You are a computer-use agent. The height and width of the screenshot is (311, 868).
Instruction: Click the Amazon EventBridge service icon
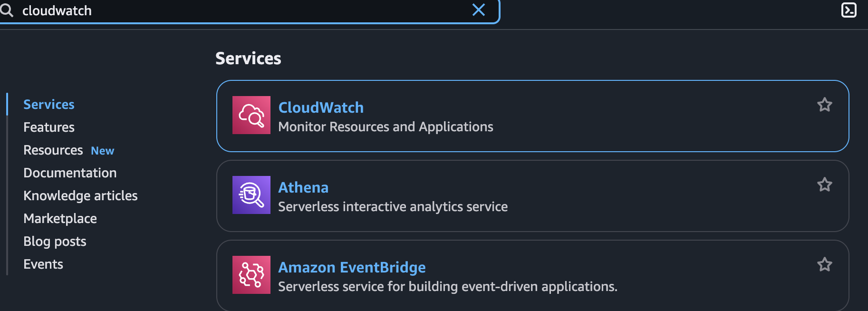coord(251,275)
